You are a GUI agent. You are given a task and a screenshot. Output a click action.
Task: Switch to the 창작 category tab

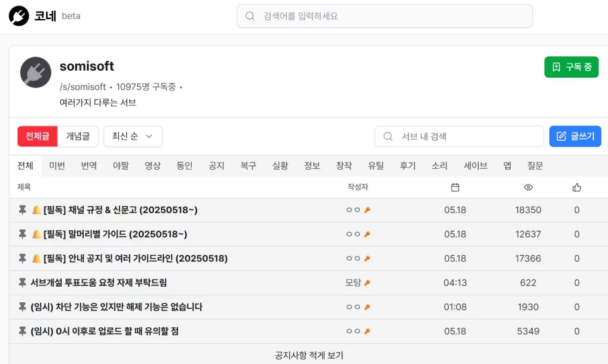pyautogui.click(x=344, y=166)
